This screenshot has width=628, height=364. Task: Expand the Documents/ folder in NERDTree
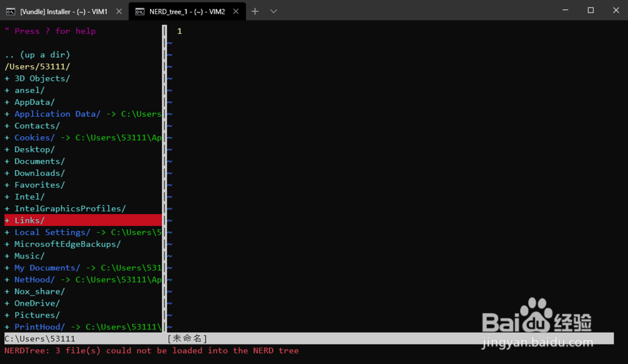[x=38, y=161]
